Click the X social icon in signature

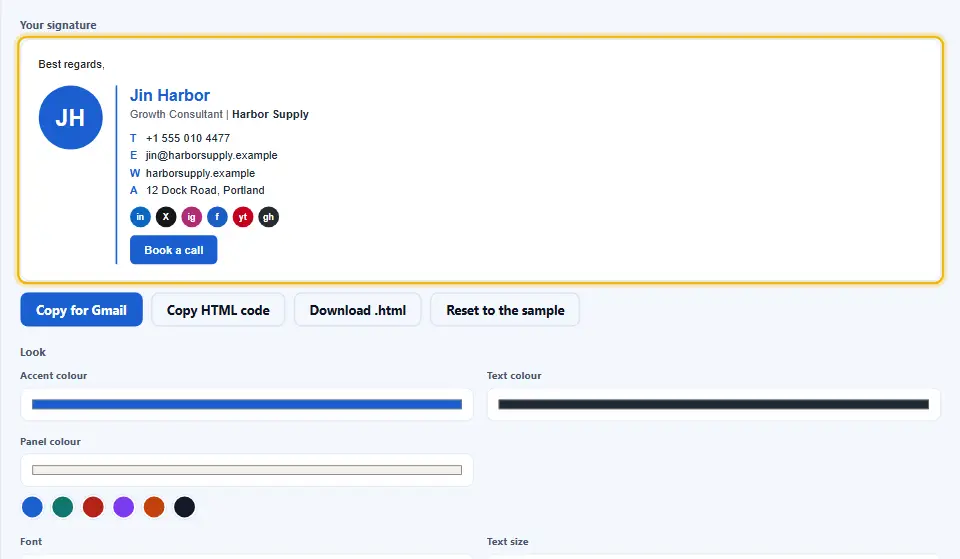click(166, 217)
